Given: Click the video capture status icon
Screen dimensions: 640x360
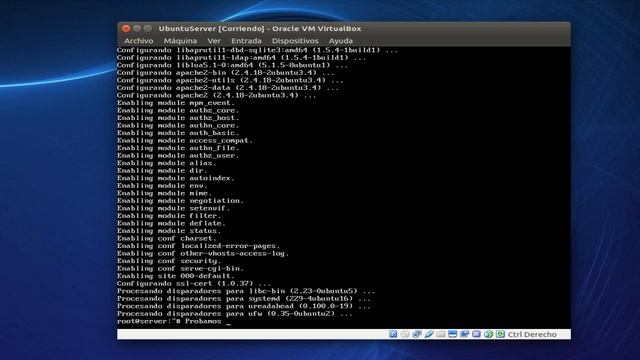Looking at the screenshot, I should click(x=464, y=334).
